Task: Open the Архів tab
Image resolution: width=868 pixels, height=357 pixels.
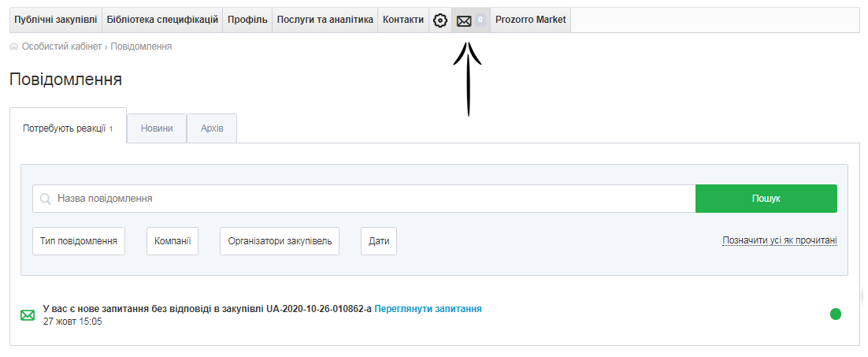Action: click(211, 128)
